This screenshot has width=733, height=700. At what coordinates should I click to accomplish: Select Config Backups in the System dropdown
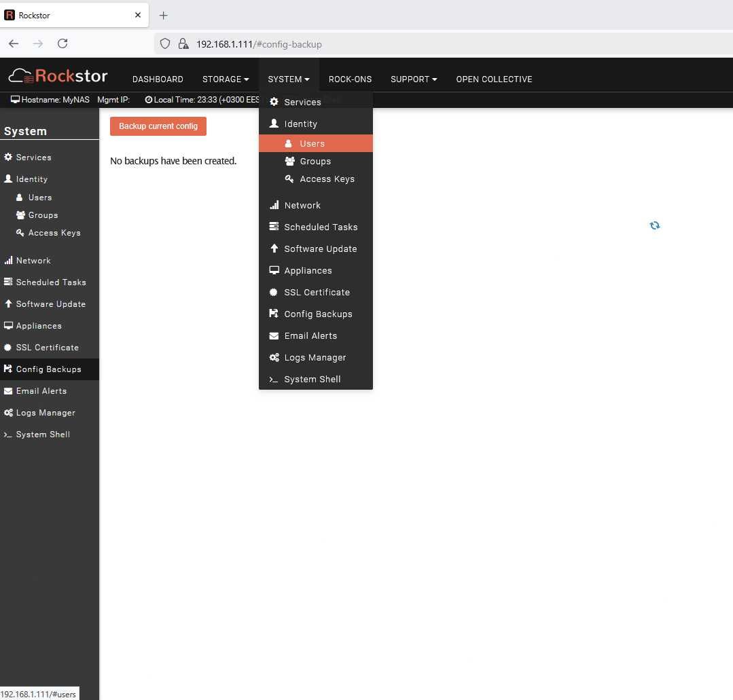(315, 314)
